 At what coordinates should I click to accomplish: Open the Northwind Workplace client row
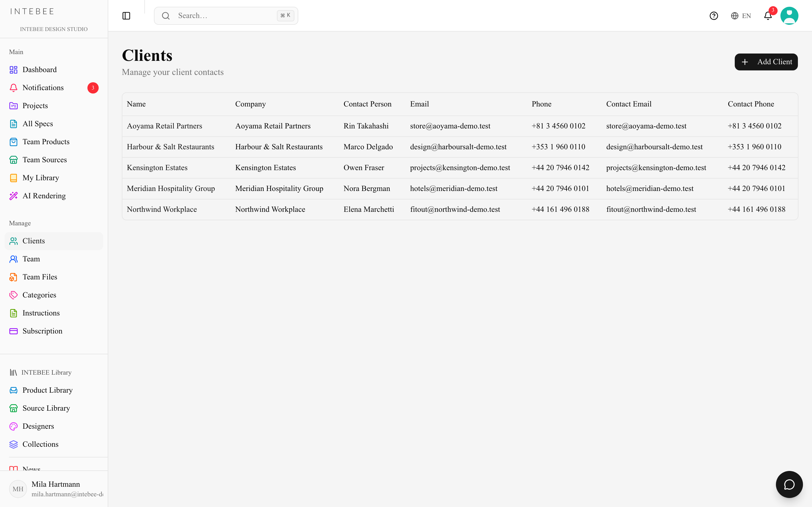click(x=460, y=209)
